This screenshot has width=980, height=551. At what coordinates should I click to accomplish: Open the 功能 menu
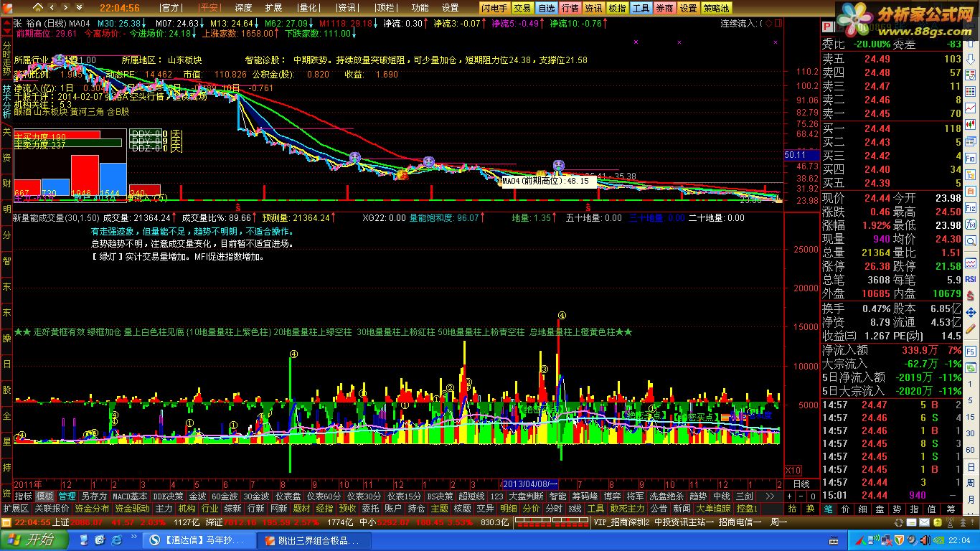[420, 8]
